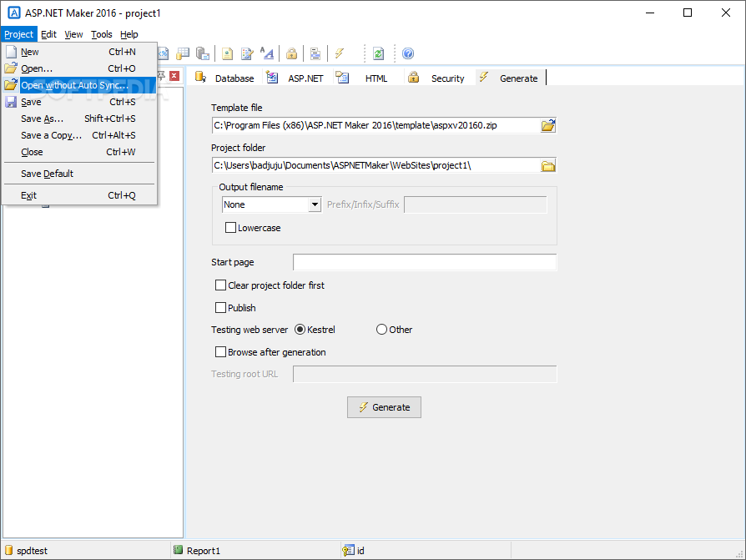Pin the left database panel
This screenshot has height=560, width=746.
161,76
